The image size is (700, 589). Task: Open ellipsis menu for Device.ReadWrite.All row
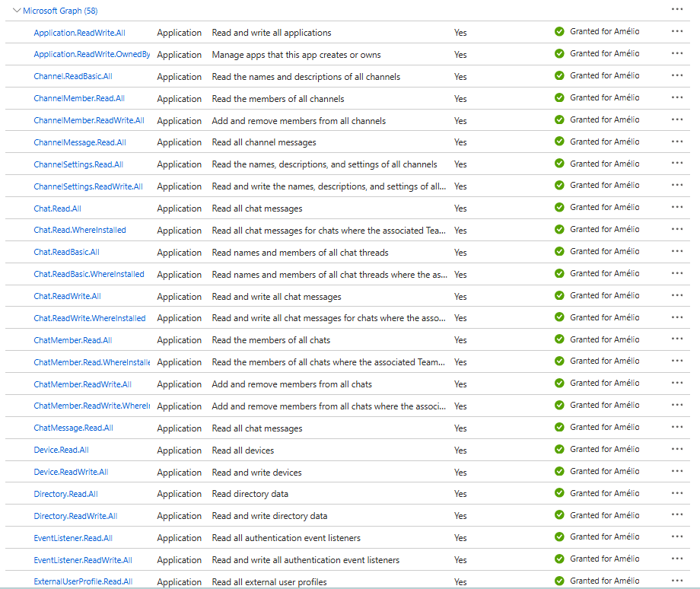[x=676, y=471]
